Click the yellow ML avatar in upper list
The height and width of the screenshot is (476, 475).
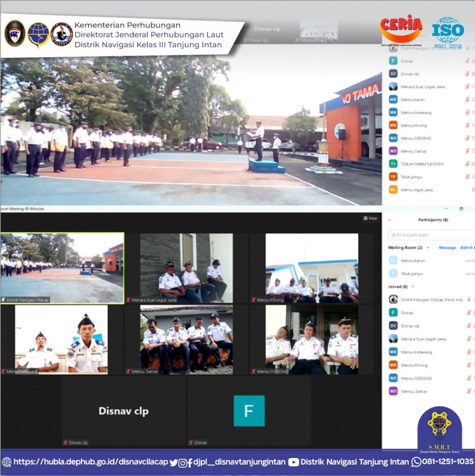393,190
